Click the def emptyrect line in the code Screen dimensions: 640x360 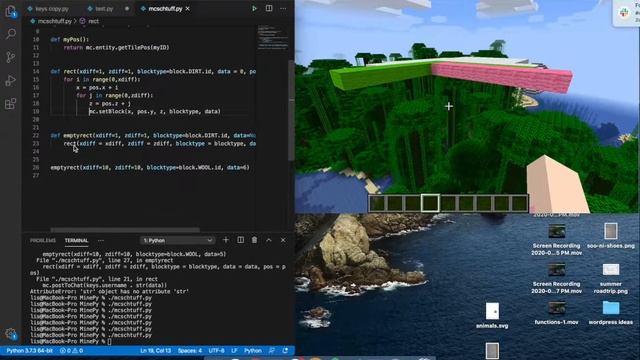153,136
